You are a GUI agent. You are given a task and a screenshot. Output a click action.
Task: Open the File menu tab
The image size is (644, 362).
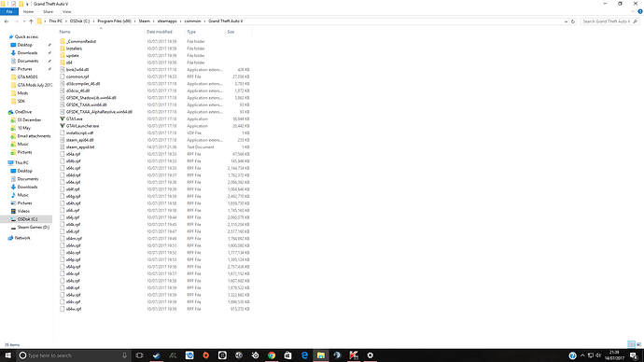click(x=9, y=12)
